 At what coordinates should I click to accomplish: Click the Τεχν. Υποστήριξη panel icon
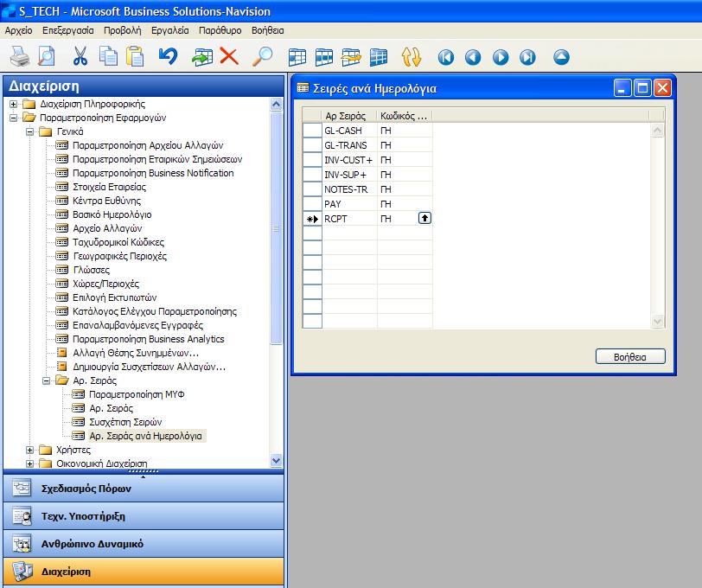tap(22, 516)
